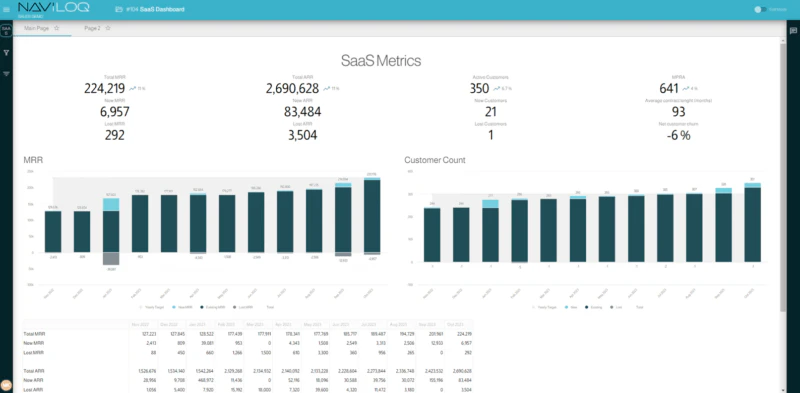Click the vertical scrollbar thumb of the dashboard
Viewport: 800px width, 393px height.
(783, 179)
